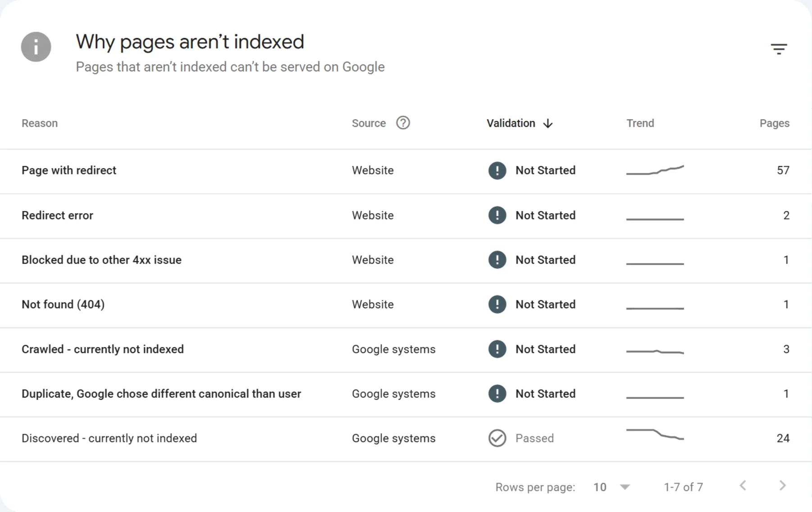The image size is (812, 512).
Task: Click the 57 pages count
Action: tap(783, 170)
